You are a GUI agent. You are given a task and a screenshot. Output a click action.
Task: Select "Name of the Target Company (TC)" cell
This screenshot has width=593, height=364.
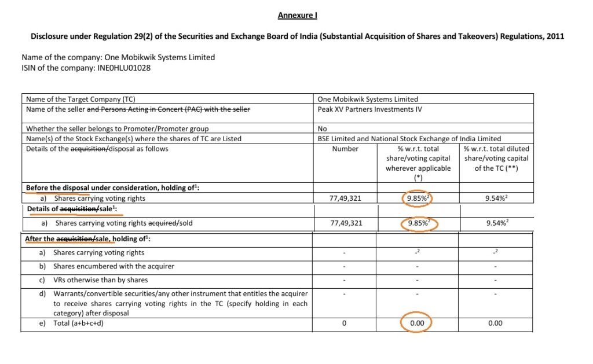pyautogui.click(x=80, y=99)
